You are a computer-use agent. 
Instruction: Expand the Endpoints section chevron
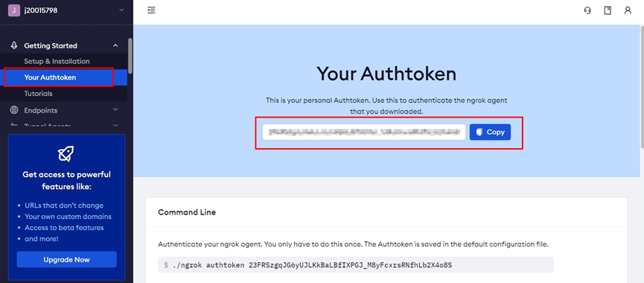(116, 109)
